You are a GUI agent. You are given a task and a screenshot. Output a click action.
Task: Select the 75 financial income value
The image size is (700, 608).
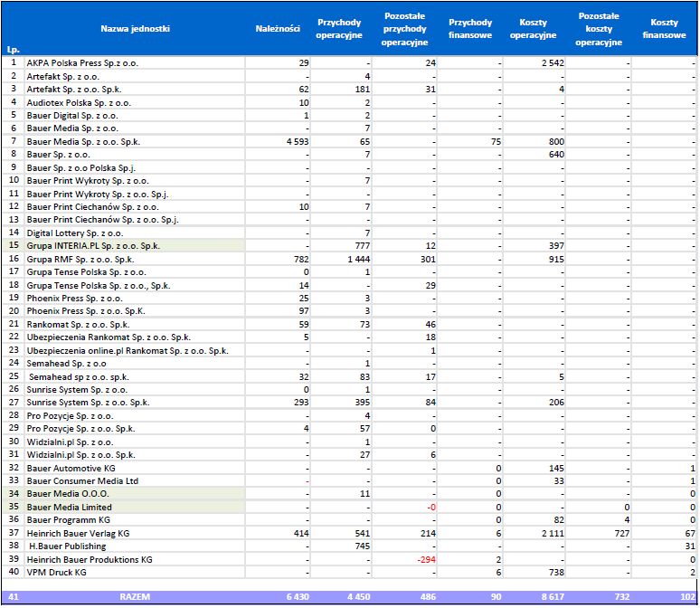(496, 142)
